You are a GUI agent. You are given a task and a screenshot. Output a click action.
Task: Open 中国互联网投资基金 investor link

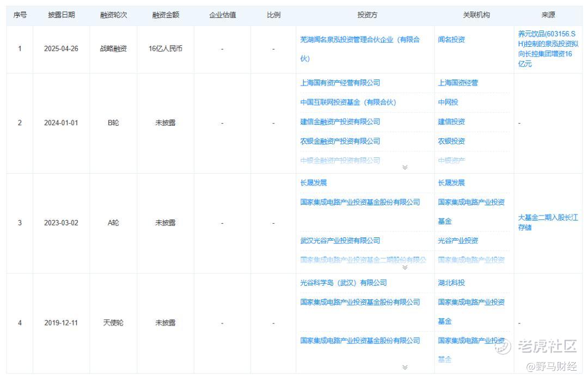click(x=348, y=102)
